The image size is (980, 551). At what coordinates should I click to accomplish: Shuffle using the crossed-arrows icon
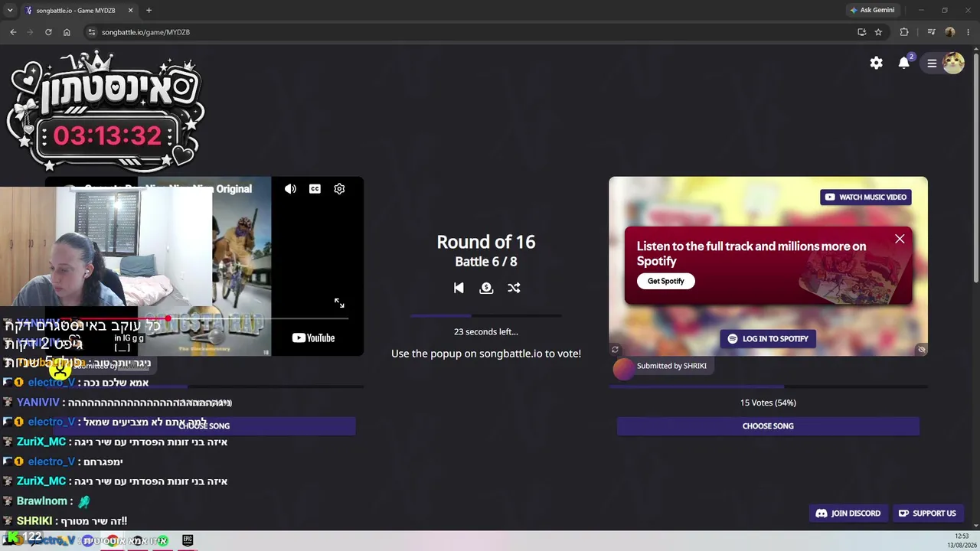[514, 288]
